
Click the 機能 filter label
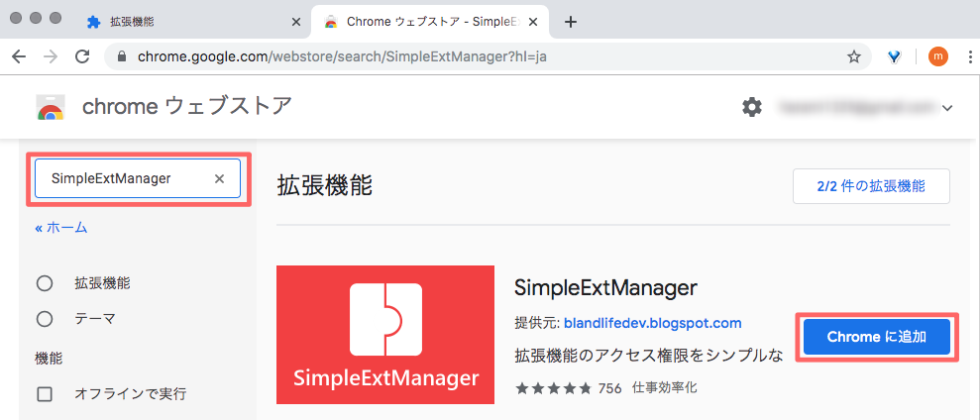pos(49,359)
